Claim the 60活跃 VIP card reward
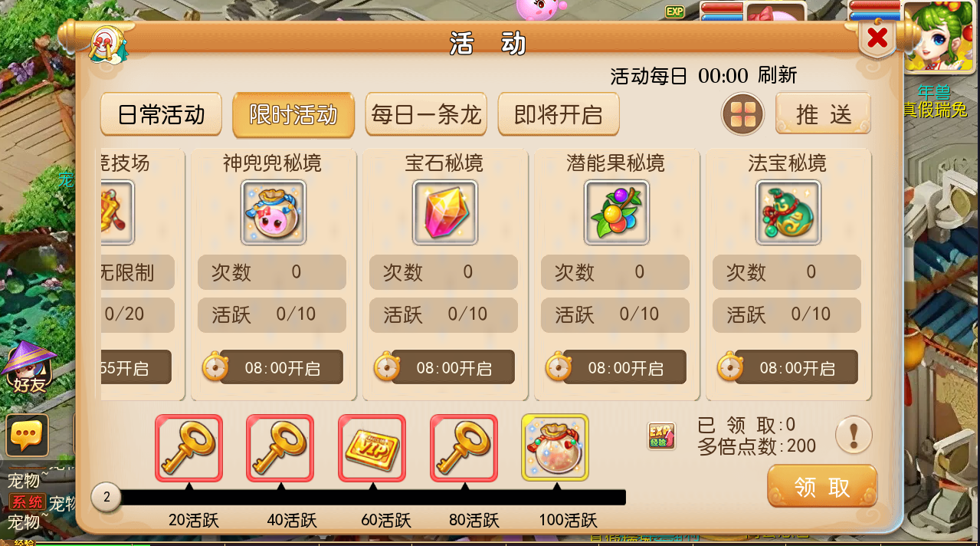Image resolution: width=980 pixels, height=546 pixels. pos(372,448)
